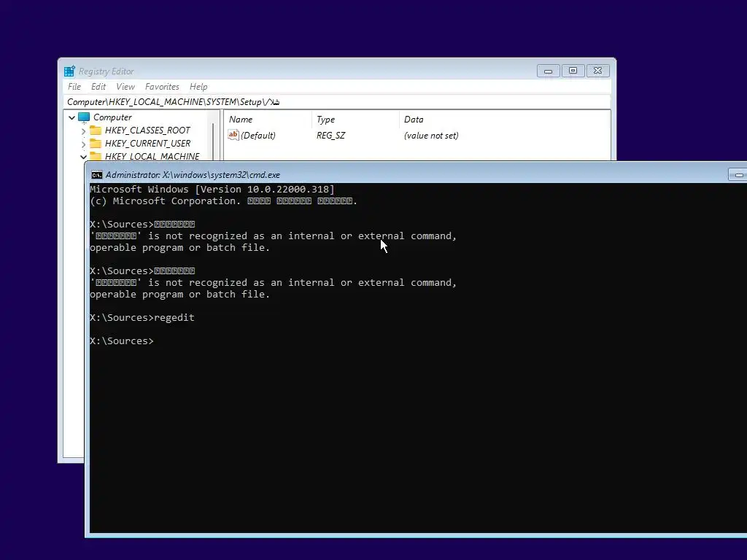The width and height of the screenshot is (747, 560).
Task: Close the Registry Editor window
Action: coord(597,71)
